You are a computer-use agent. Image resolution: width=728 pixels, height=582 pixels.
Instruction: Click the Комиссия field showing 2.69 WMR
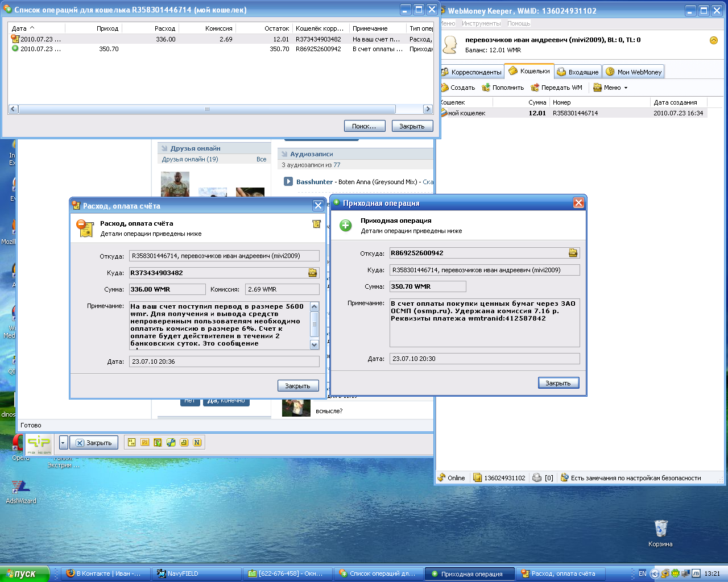tap(282, 289)
